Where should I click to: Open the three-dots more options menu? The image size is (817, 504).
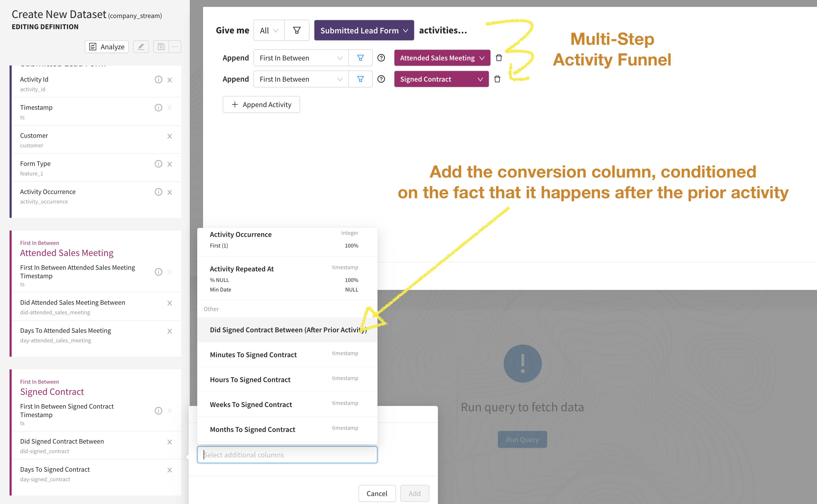tap(175, 47)
